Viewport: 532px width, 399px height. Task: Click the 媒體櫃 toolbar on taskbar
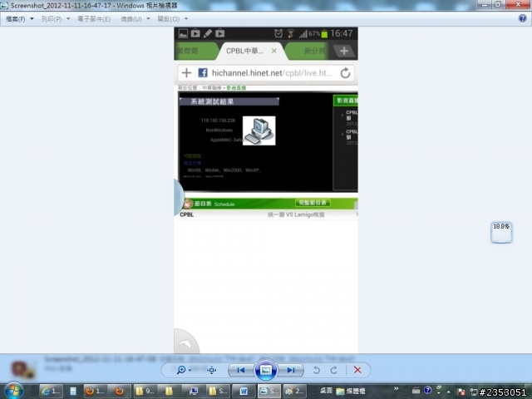(x=351, y=392)
